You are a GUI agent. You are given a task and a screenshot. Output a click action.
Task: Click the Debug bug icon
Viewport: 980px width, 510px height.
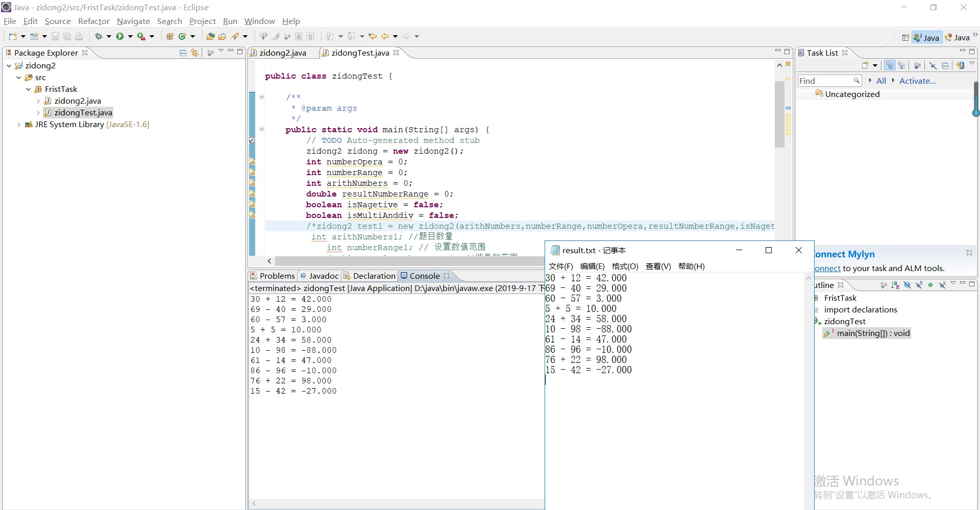pos(99,36)
